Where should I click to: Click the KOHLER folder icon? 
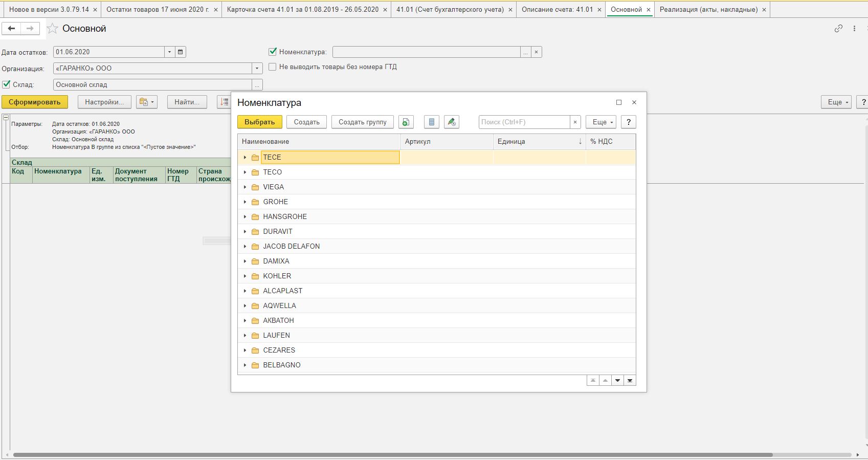255,276
